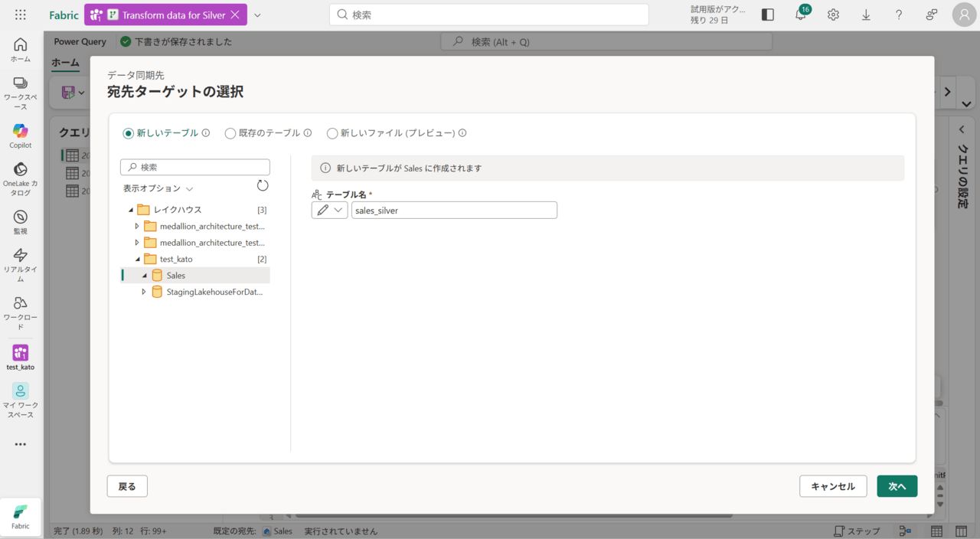
Task: Click the notifications bell icon
Action: click(x=800, y=15)
